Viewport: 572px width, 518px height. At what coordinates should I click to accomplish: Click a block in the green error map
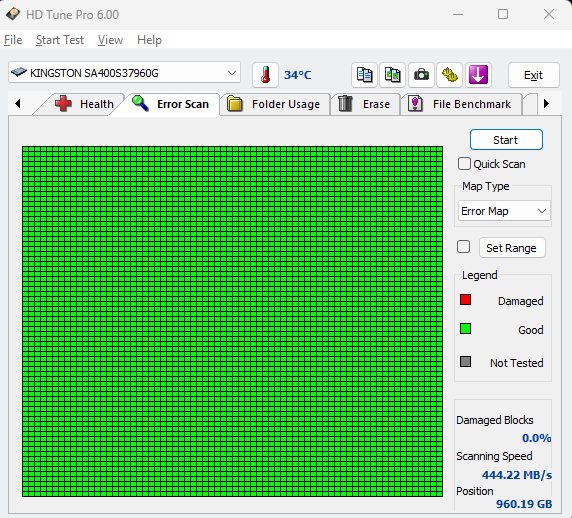[232, 321]
